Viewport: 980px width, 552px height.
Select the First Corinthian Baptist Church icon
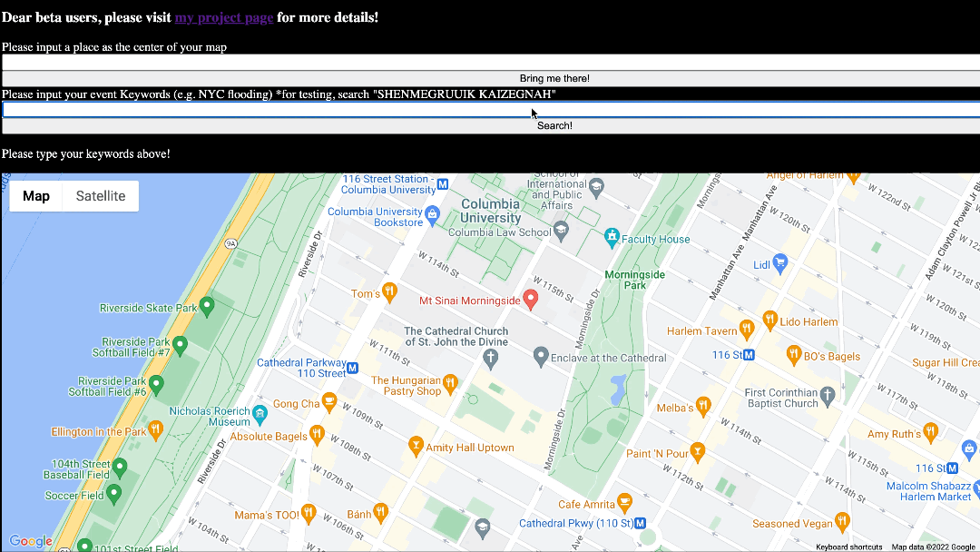[x=828, y=397]
